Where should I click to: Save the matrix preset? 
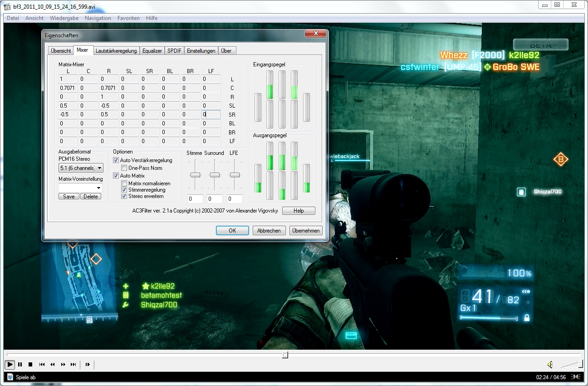[69, 196]
